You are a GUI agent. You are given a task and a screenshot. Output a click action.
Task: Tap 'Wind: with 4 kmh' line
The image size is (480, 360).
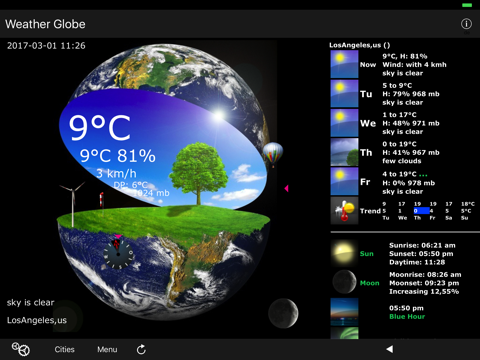pyautogui.click(x=414, y=65)
